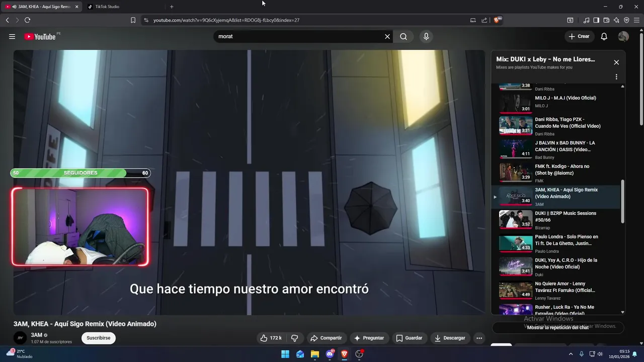Reload the current page

(27, 20)
